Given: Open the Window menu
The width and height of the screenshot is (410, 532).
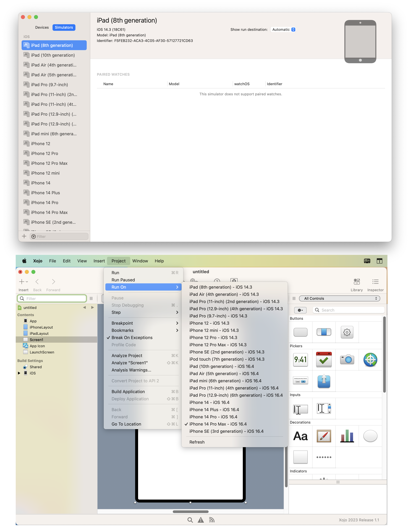Looking at the screenshot, I should (140, 261).
